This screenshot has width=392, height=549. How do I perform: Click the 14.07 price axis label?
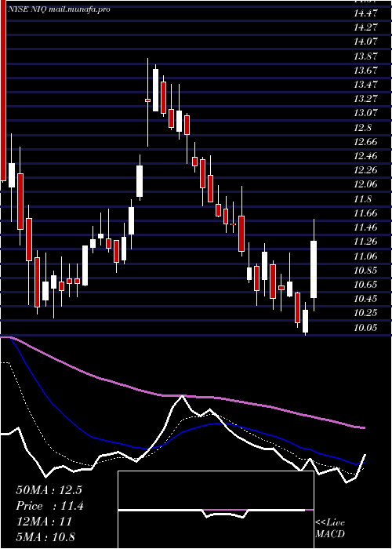365,42
